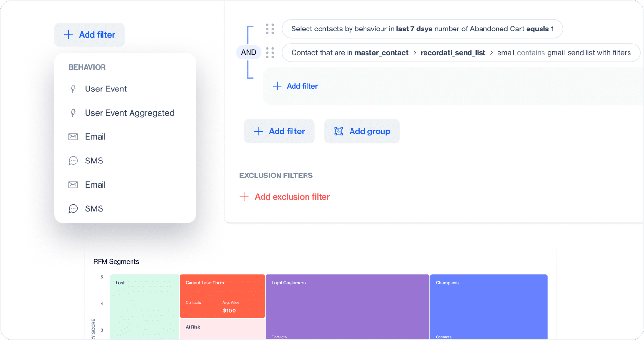
Task: Click the SMS chat bubble icon
Action: [73, 160]
